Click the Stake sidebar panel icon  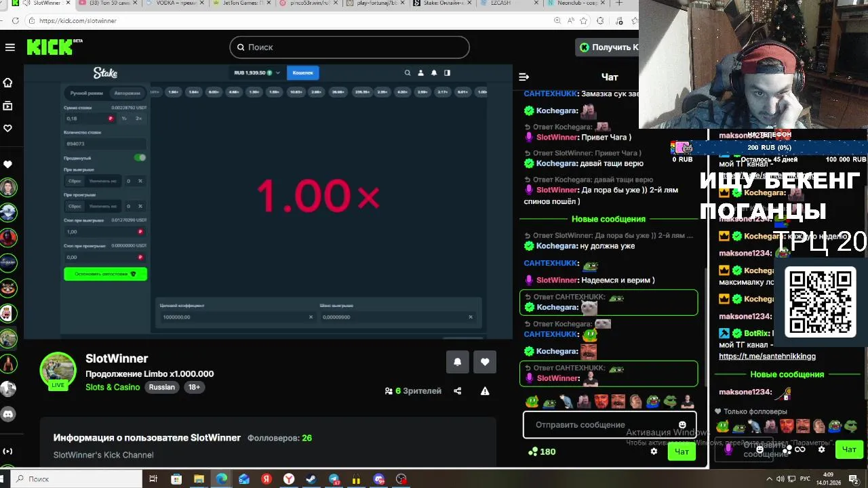[x=447, y=73]
